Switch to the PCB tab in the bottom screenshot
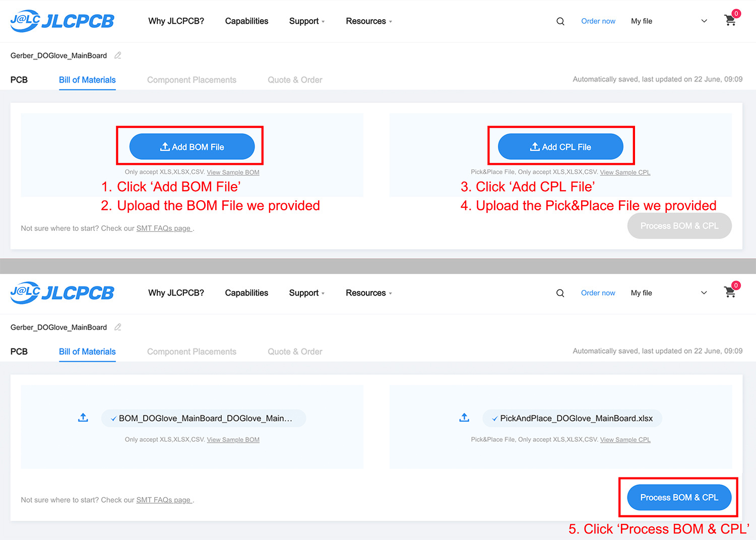 (x=19, y=351)
